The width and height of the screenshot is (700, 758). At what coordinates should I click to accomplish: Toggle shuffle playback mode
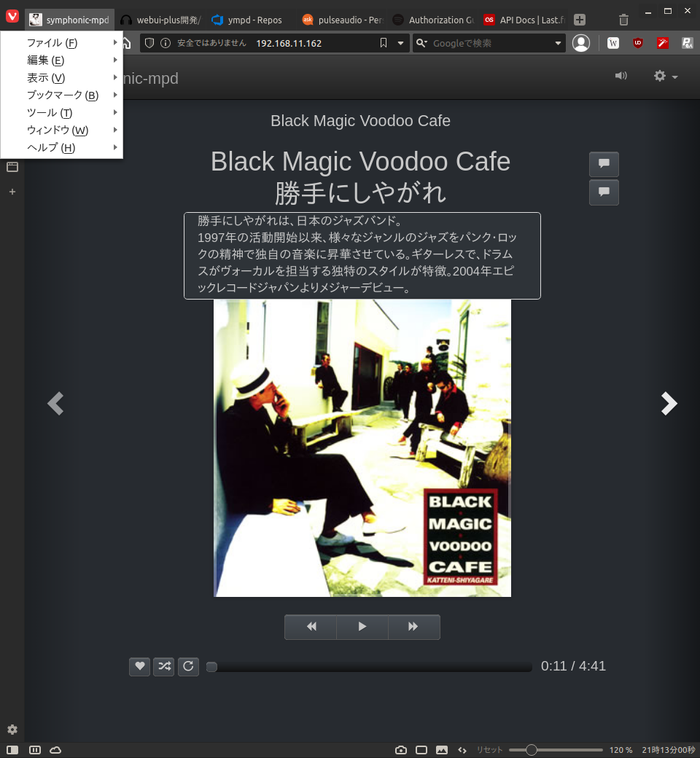point(164,667)
